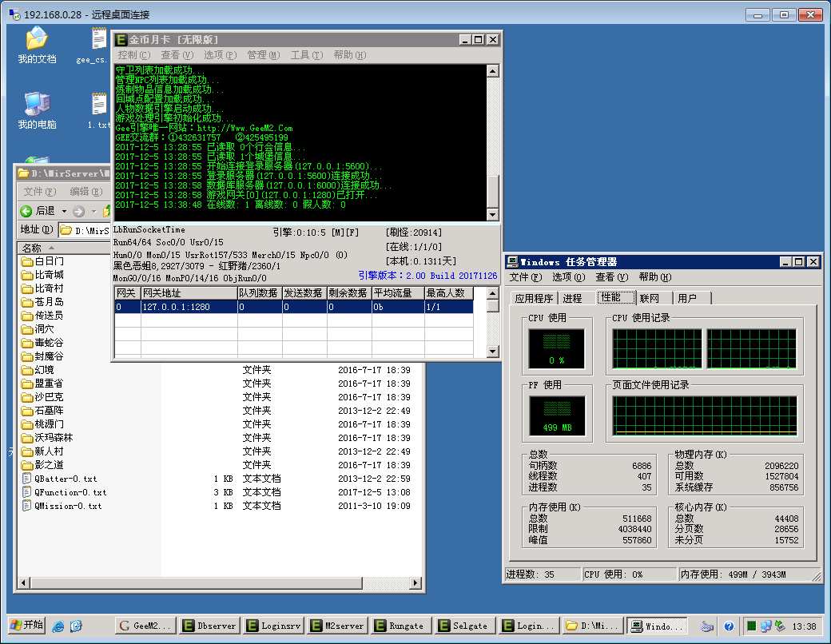Screen dimensions: 831x644
Task: Switch to GeeM2 taskbar button
Action: pyautogui.click(x=145, y=626)
